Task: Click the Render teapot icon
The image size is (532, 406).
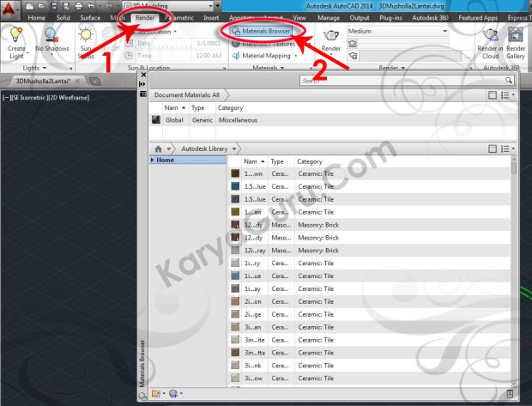Action: click(331, 35)
